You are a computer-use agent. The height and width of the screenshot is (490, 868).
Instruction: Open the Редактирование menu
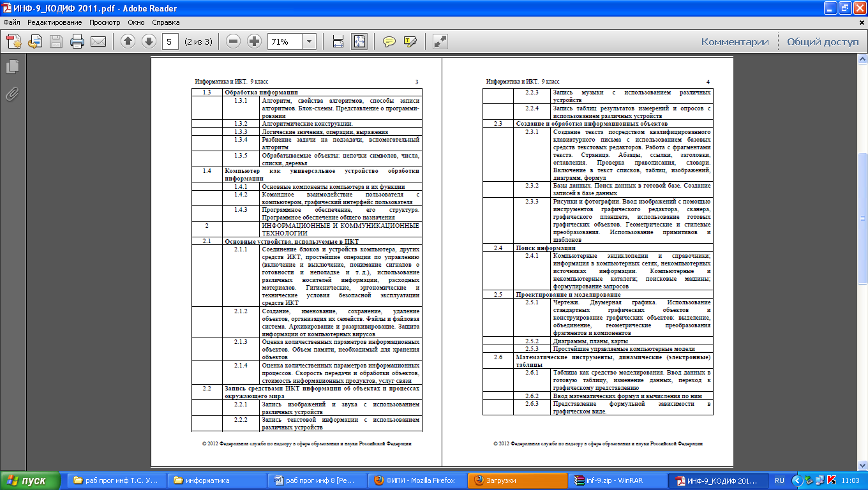pyautogui.click(x=54, y=22)
